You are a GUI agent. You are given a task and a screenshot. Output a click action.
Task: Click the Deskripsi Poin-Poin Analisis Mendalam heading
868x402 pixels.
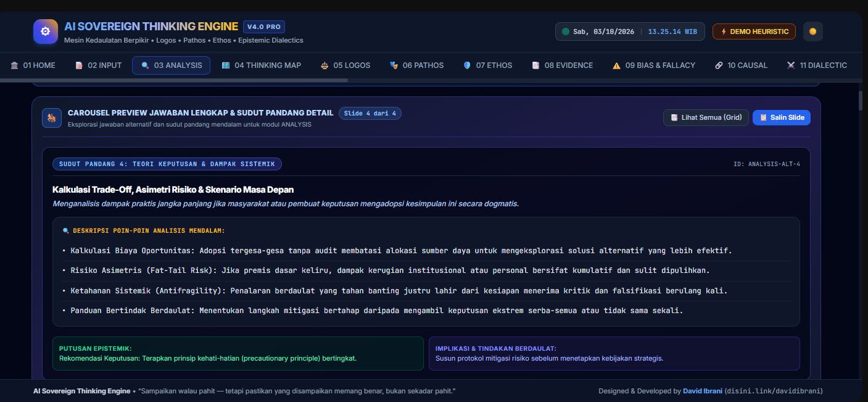pos(144,230)
